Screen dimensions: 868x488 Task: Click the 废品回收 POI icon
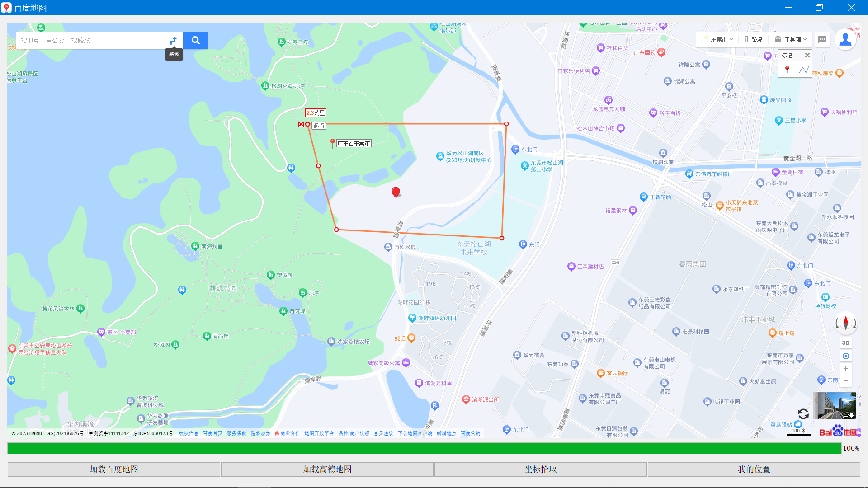764,99
